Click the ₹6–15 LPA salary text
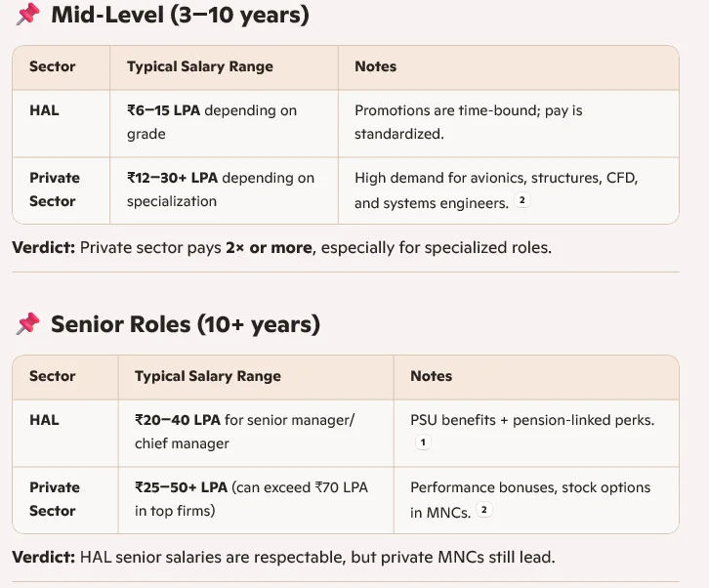 (164, 110)
